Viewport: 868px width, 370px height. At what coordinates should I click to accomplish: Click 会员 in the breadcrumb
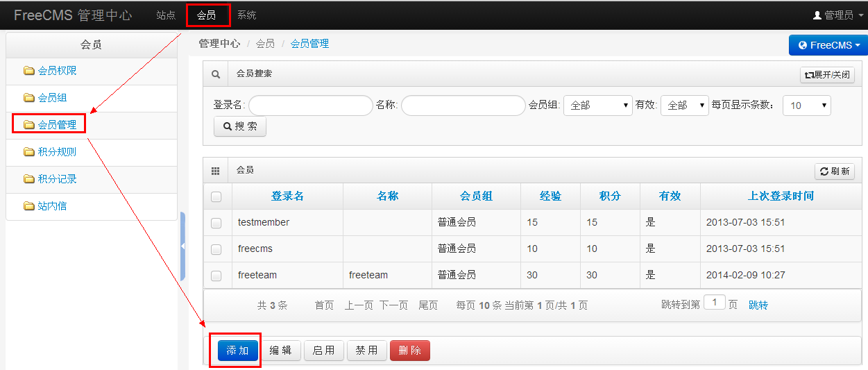(x=265, y=44)
